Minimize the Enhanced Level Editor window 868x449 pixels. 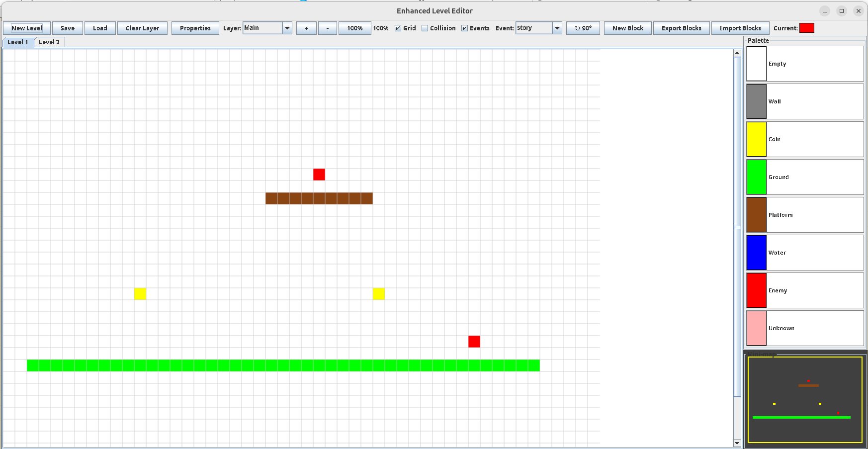(825, 11)
